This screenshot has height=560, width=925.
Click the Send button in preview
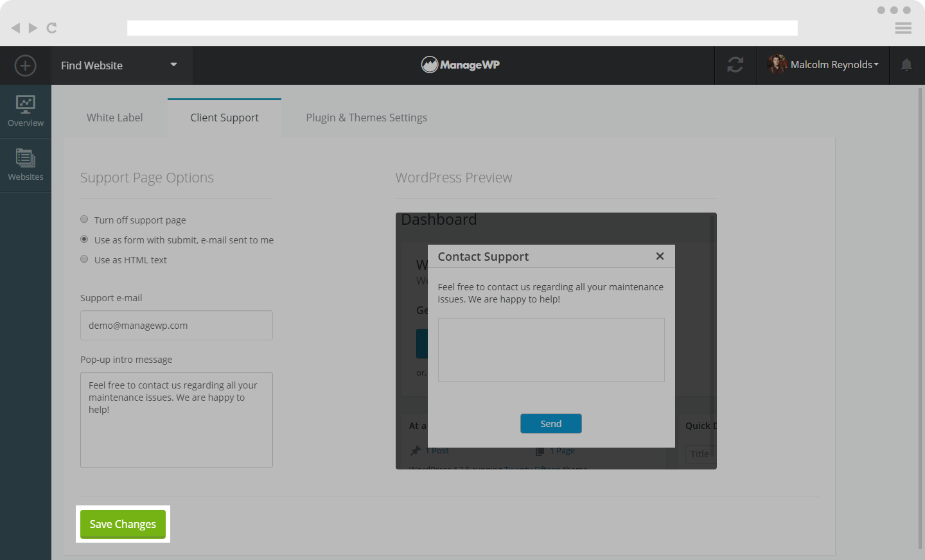click(x=551, y=424)
